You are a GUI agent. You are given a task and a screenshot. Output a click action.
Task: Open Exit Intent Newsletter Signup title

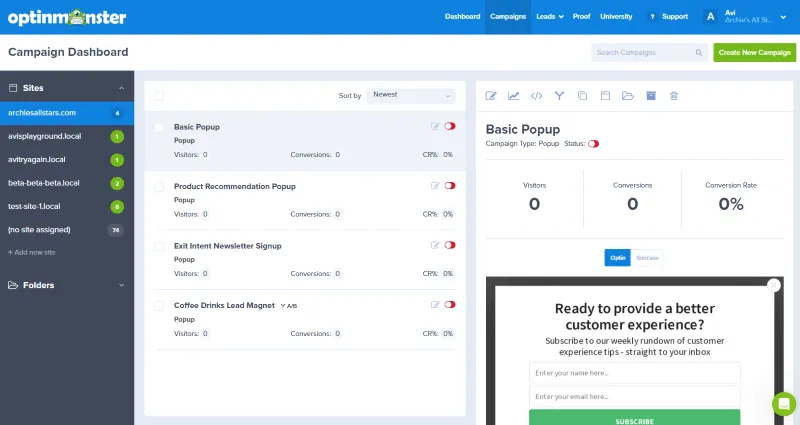click(x=228, y=246)
